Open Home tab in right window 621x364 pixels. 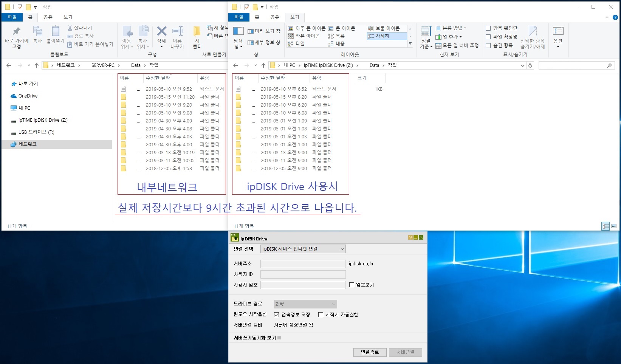pyautogui.click(x=257, y=17)
